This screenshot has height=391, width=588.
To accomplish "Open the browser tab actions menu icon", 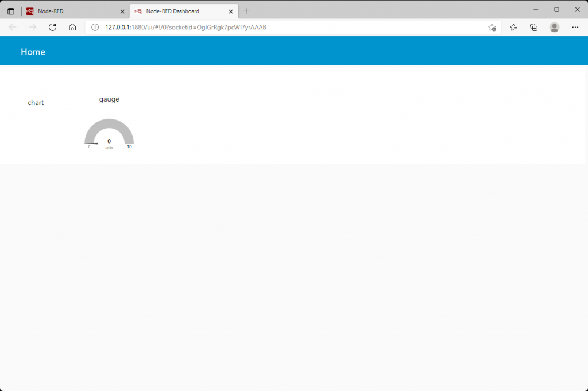I will (x=11, y=11).
